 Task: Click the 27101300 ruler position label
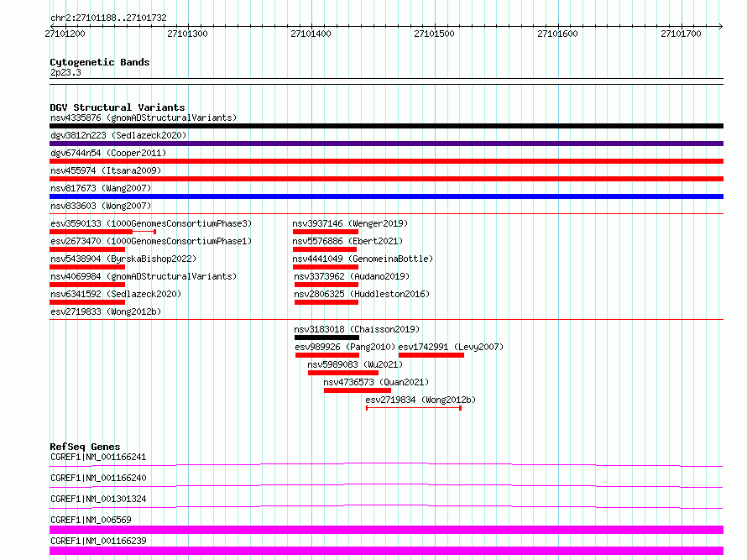187,34
